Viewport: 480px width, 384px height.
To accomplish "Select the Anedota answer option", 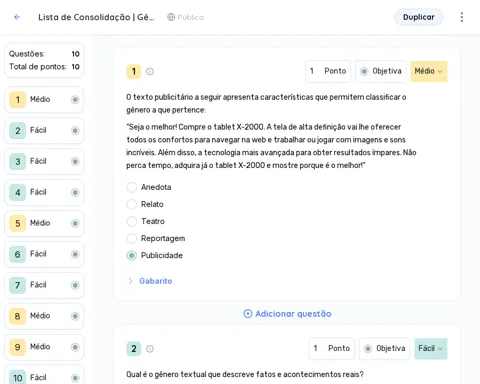I will coord(132,187).
